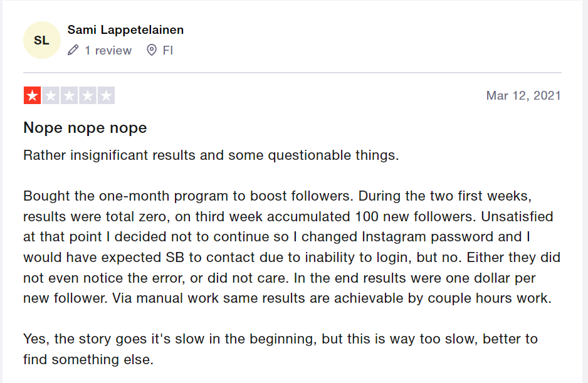
Task: Click the '1 review' count text
Action: [108, 50]
